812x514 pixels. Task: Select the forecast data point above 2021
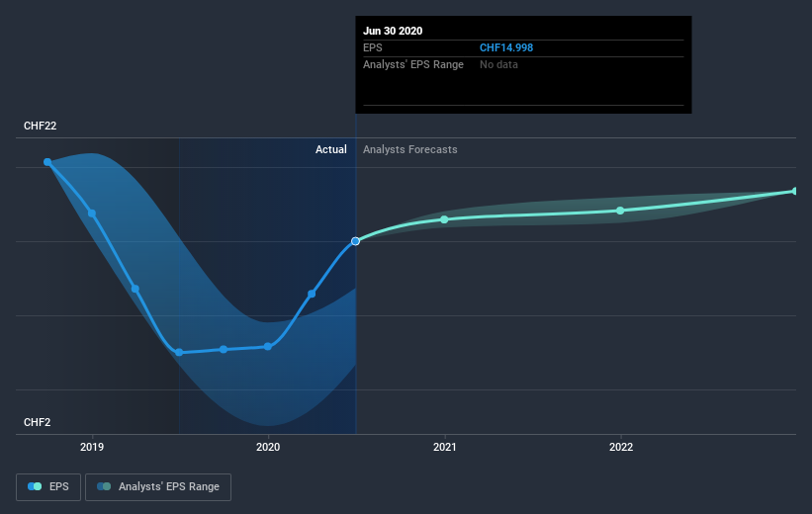pyautogui.click(x=445, y=218)
